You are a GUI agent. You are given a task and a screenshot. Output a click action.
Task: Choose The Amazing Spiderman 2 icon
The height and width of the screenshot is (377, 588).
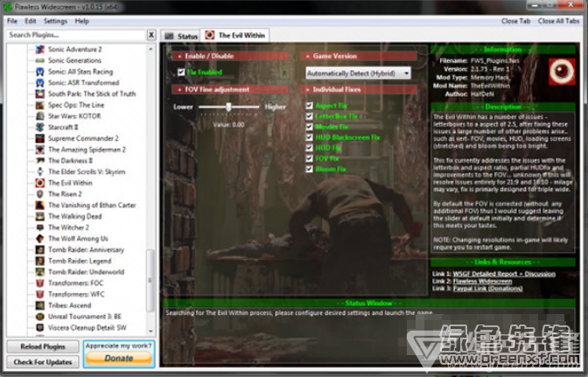(40, 150)
